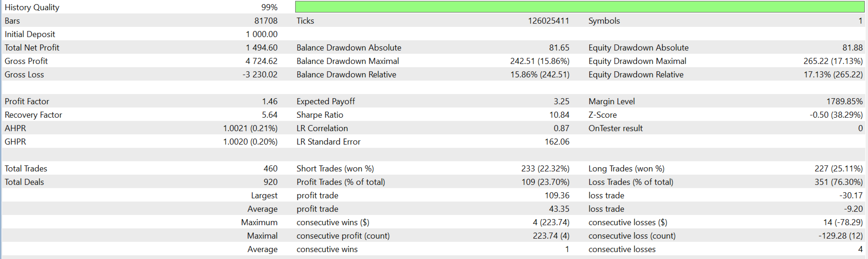868x259 pixels.
Task: Select the Gross Profit value 4 724.62
Action: [x=261, y=61]
